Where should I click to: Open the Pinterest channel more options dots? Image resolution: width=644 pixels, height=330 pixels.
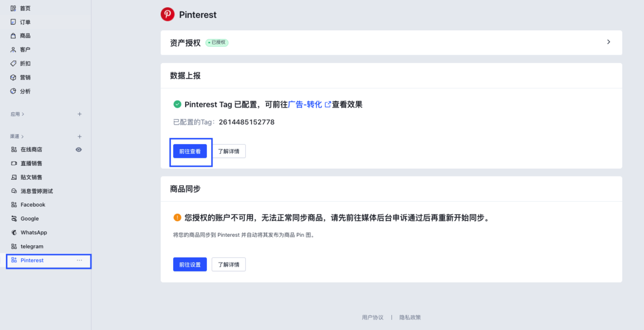click(79, 260)
